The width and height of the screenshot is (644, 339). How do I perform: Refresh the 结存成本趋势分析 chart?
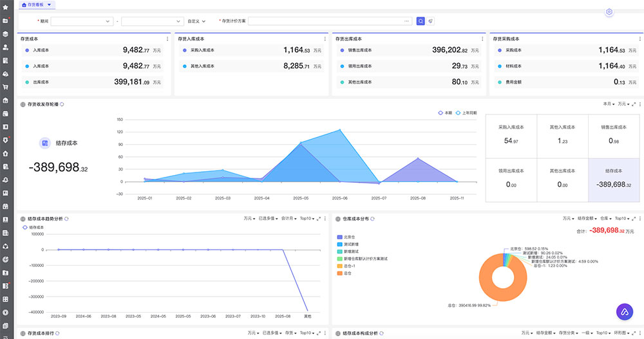click(x=67, y=219)
